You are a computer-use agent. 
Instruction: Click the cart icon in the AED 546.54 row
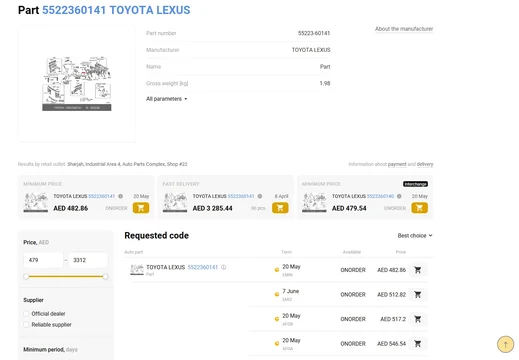point(417,344)
